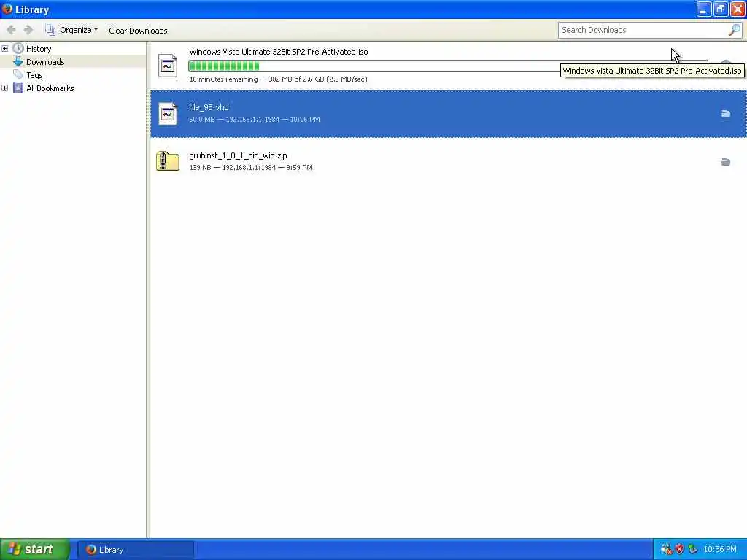Select Downloads in the sidebar
This screenshot has height=560, width=747.
pyautogui.click(x=45, y=62)
